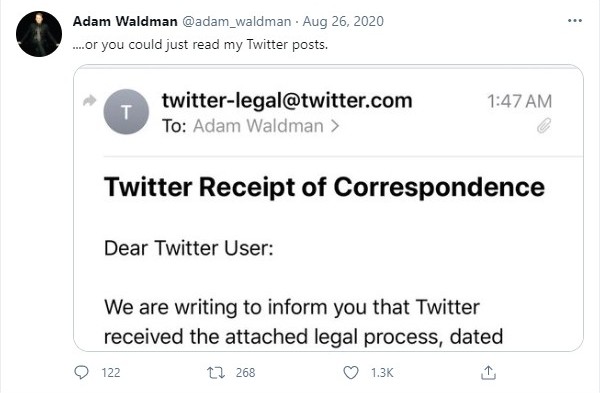Open the tweet's three-dot more menu
The height and width of the screenshot is (393, 600).
click(x=575, y=21)
